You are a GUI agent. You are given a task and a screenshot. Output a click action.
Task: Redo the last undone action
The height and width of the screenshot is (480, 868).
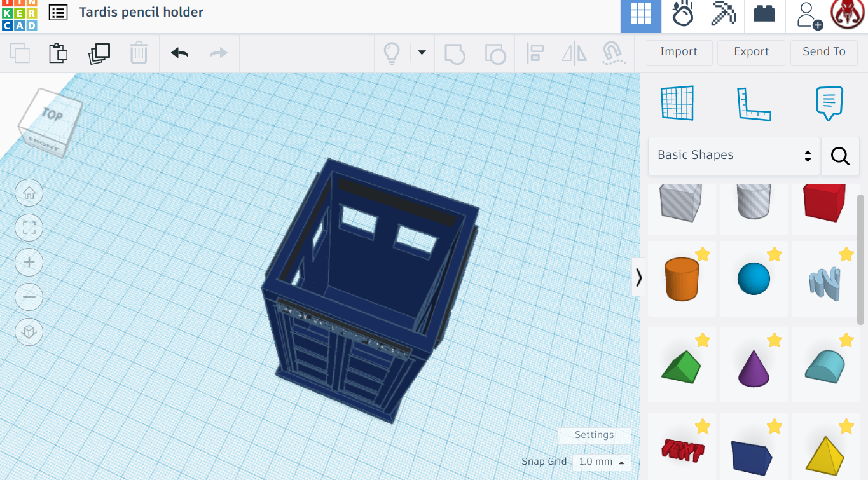coord(218,53)
